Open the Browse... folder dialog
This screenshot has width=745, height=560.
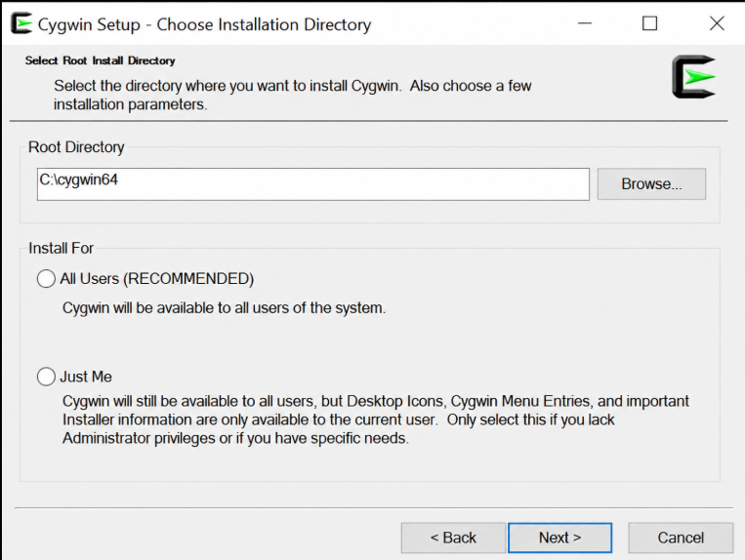point(651,183)
